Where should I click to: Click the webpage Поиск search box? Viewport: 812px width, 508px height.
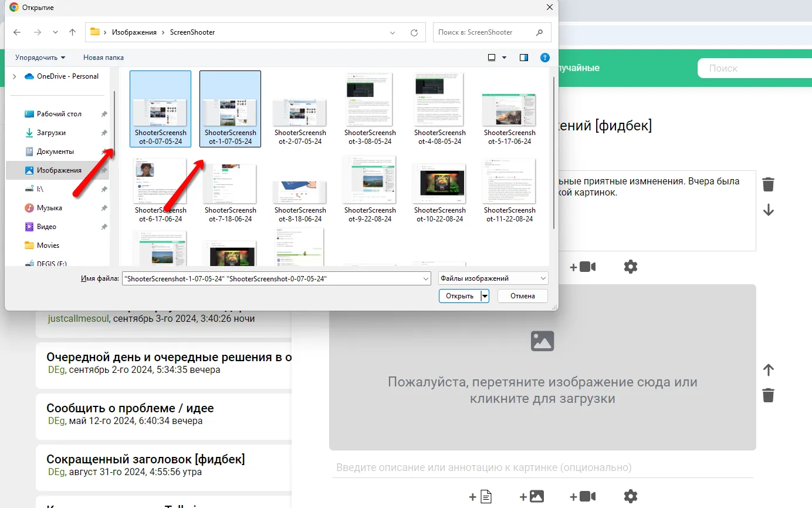click(755, 68)
